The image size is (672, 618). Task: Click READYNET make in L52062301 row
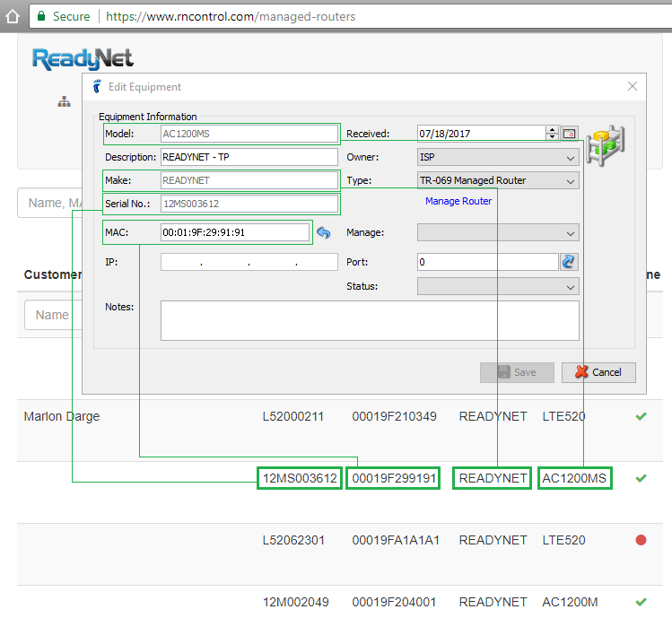coord(493,540)
